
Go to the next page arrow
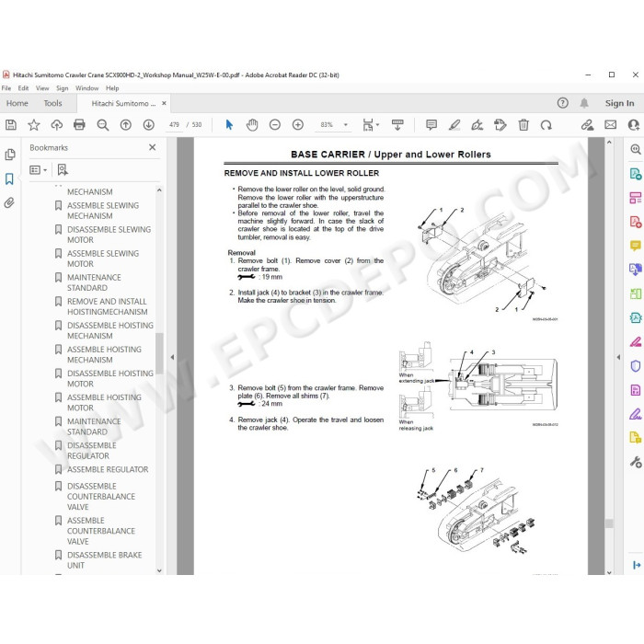pyautogui.click(x=149, y=125)
